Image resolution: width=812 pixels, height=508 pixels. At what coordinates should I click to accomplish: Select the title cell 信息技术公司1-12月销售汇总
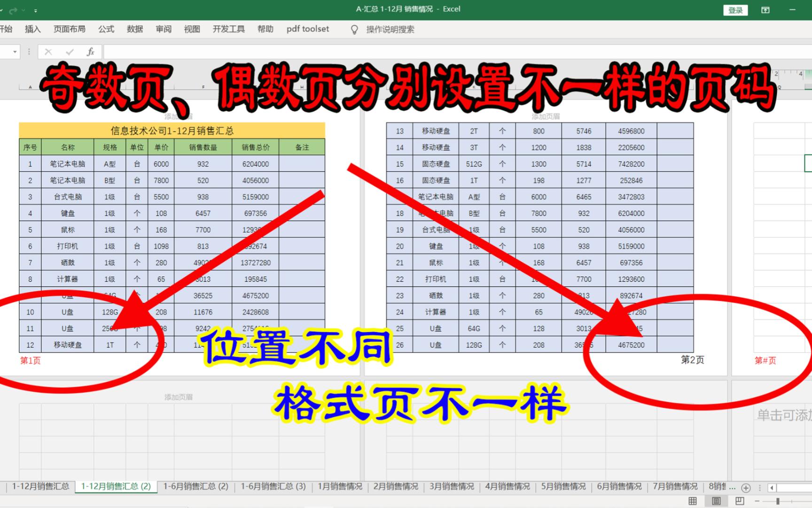[172, 131]
